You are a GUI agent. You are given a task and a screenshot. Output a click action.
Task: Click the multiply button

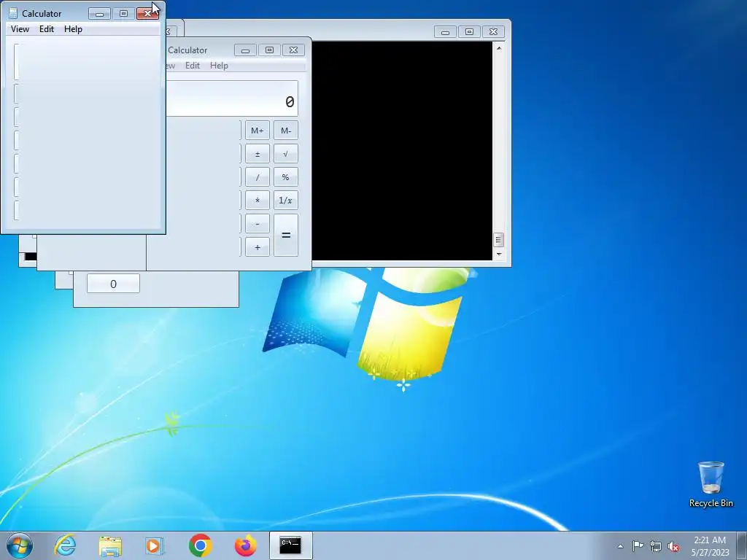pyautogui.click(x=258, y=201)
